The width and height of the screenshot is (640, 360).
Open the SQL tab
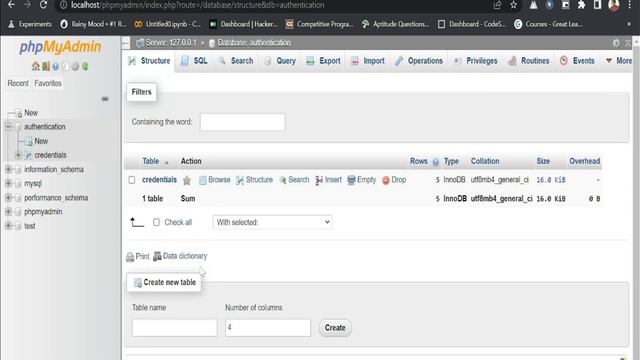tap(194, 61)
